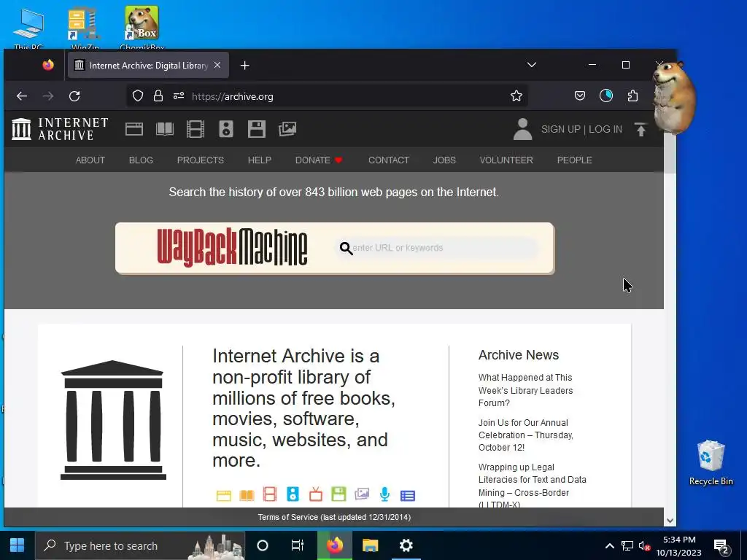Open PROJECTS menu item
Screen dimensions: 747x560
(201, 160)
